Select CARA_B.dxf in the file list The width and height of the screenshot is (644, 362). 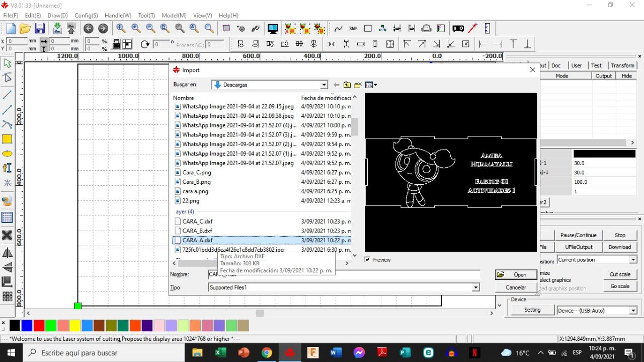coord(197,230)
